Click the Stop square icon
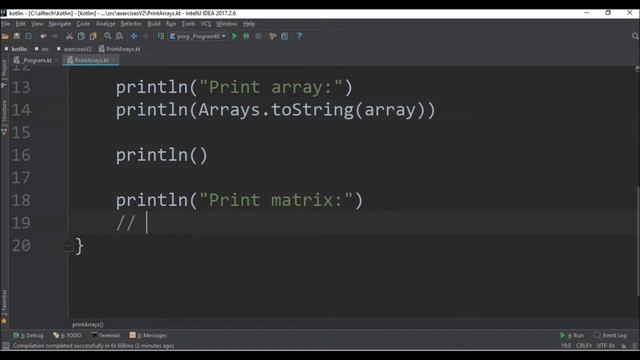640x360 pixels. [x=258, y=36]
